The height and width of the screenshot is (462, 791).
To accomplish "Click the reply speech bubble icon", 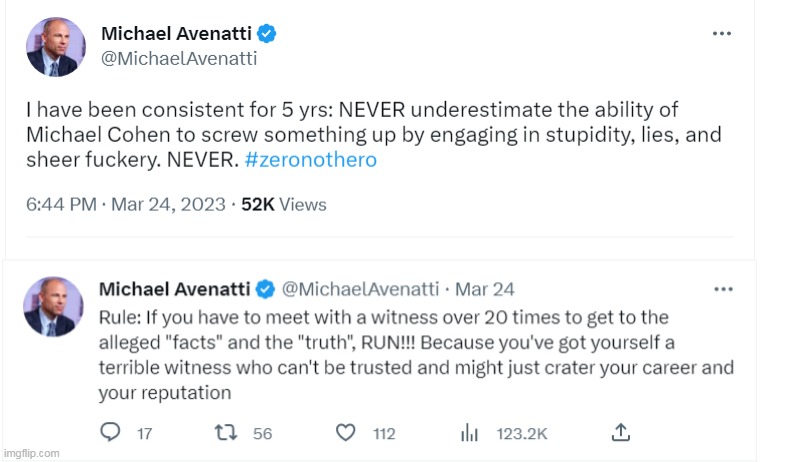I will pyautogui.click(x=111, y=433).
